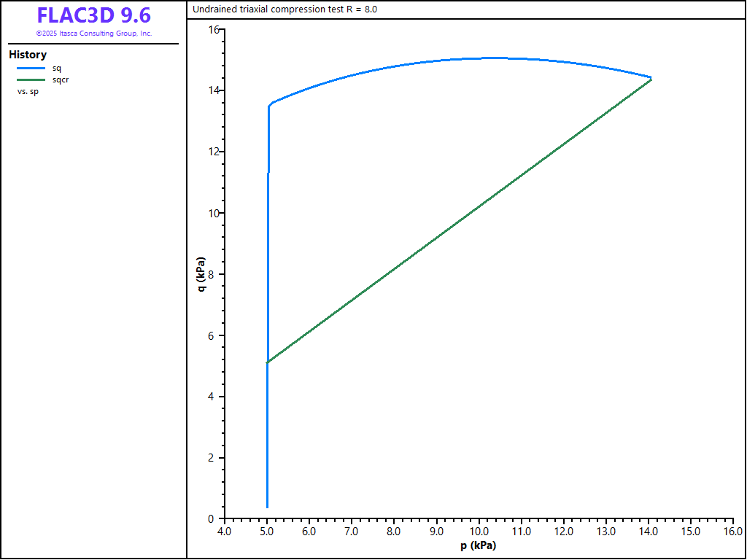Click the 4.0 tick label on the x-axis
747x560 pixels.
(x=225, y=532)
